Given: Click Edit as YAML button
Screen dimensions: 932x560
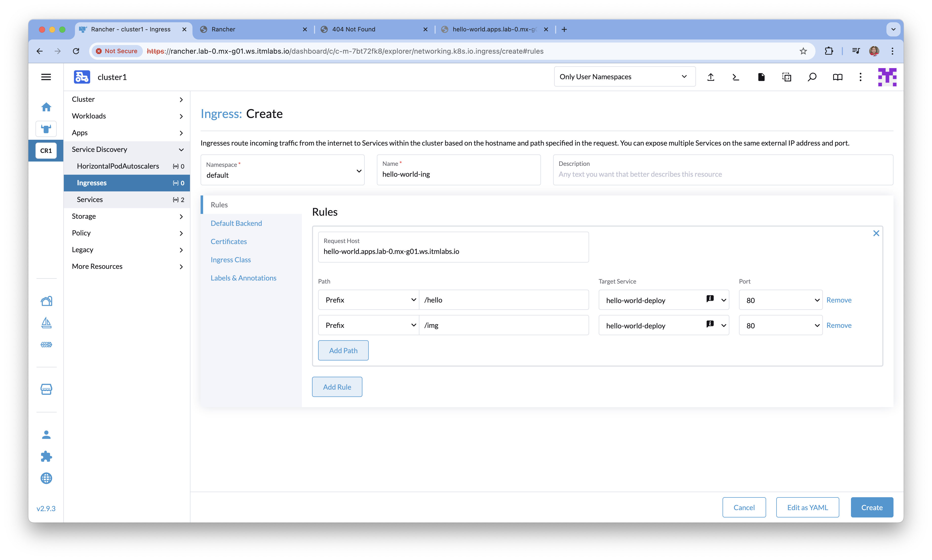Looking at the screenshot, I should [807, 508].
